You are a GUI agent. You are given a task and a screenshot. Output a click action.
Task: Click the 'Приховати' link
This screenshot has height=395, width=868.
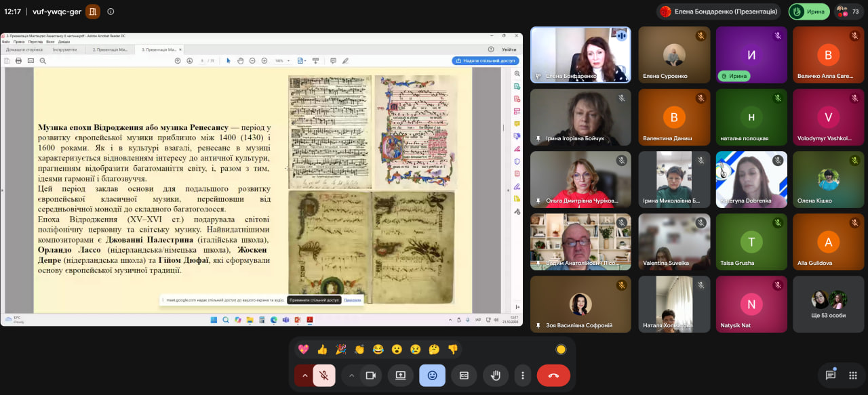coord(352,299)
